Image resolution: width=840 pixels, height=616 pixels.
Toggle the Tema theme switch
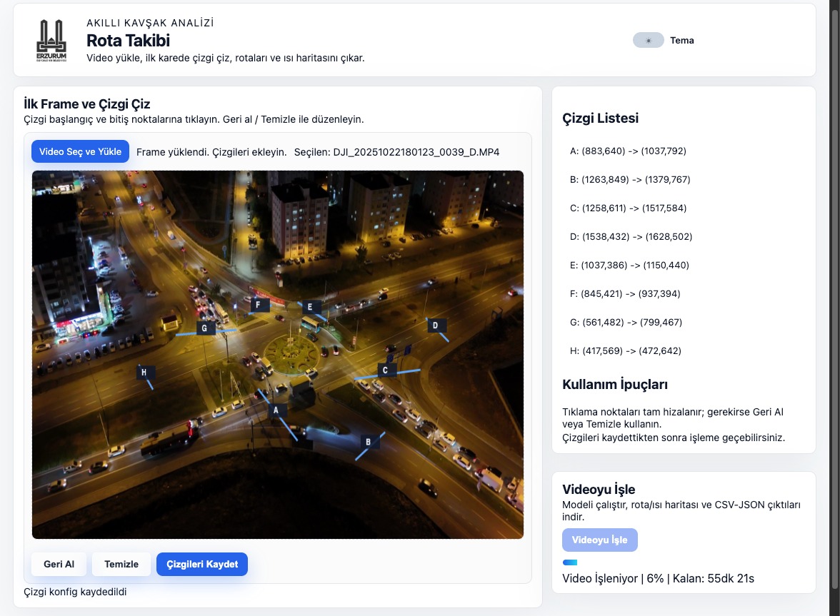(x=648, y=41)
